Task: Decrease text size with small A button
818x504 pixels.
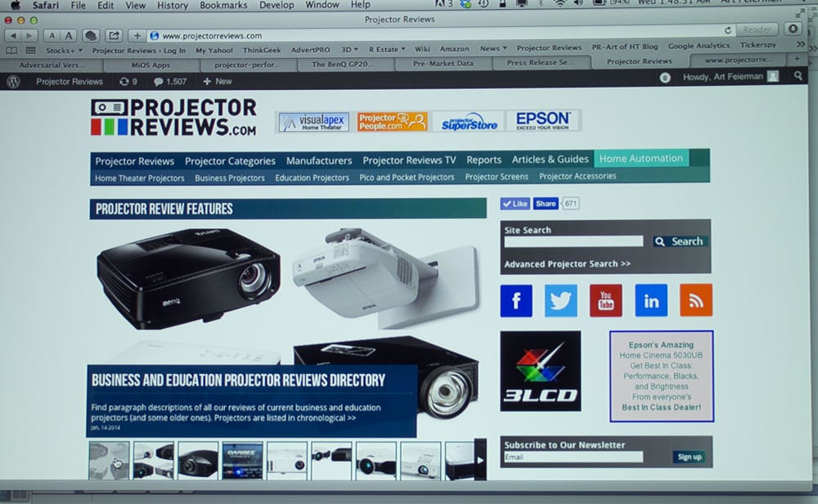Action: tap(52, 35)
